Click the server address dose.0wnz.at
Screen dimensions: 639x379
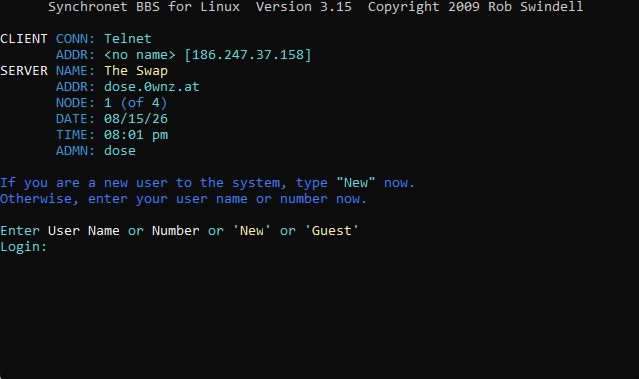coord(152,87)
